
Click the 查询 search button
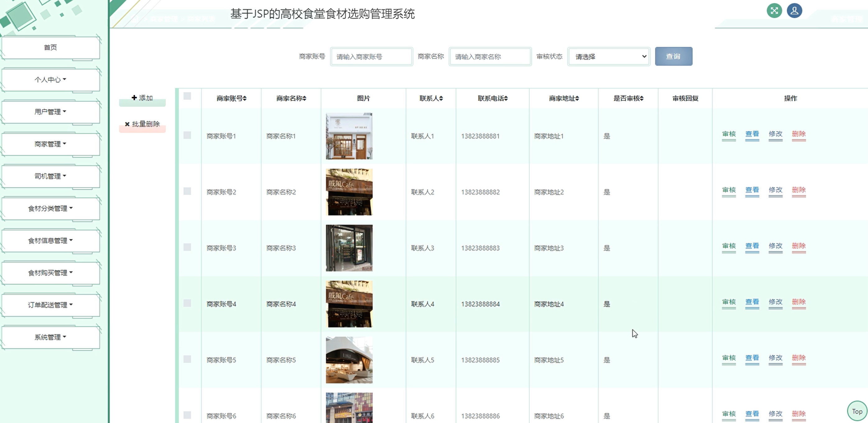click(674, 56)
